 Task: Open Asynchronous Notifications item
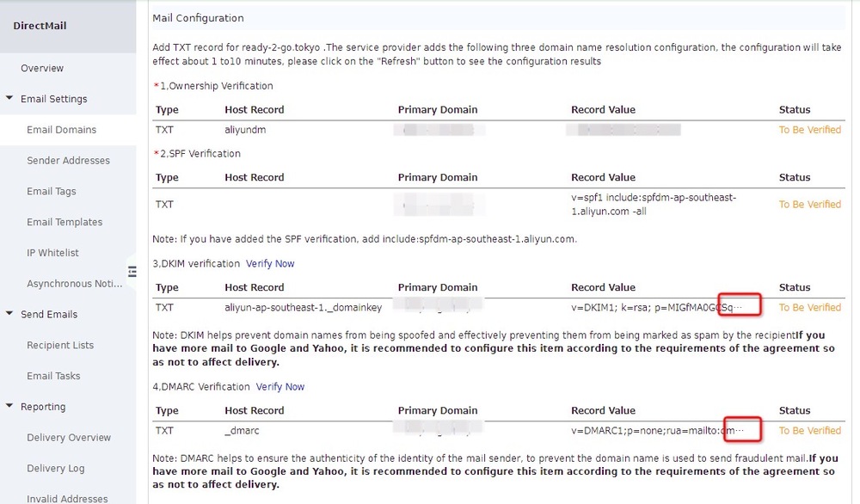pyautogui.click(x=73, y=284)
